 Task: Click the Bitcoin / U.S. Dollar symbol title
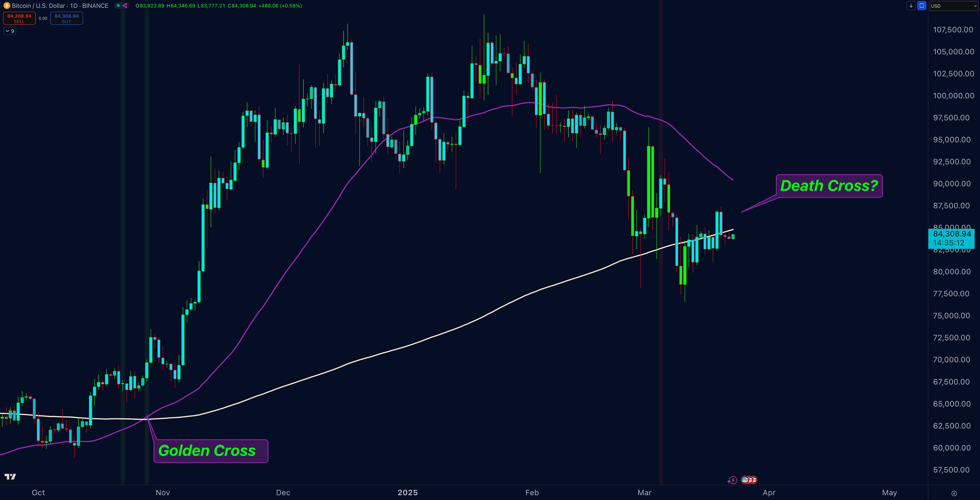coord(38,6)
